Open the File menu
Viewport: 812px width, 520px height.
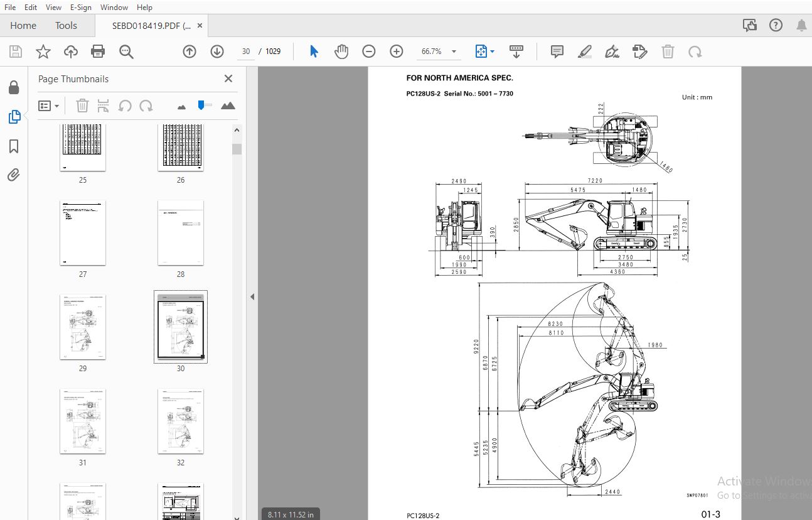click(10, 7)
